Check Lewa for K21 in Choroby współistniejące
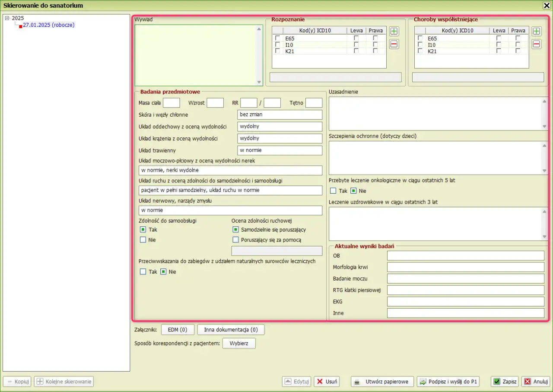This screenshot has height=392, width=553. 499,51
